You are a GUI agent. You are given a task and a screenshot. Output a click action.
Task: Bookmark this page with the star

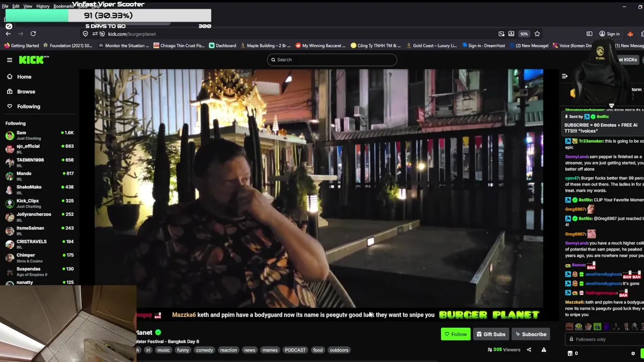(x=537, y=34)
